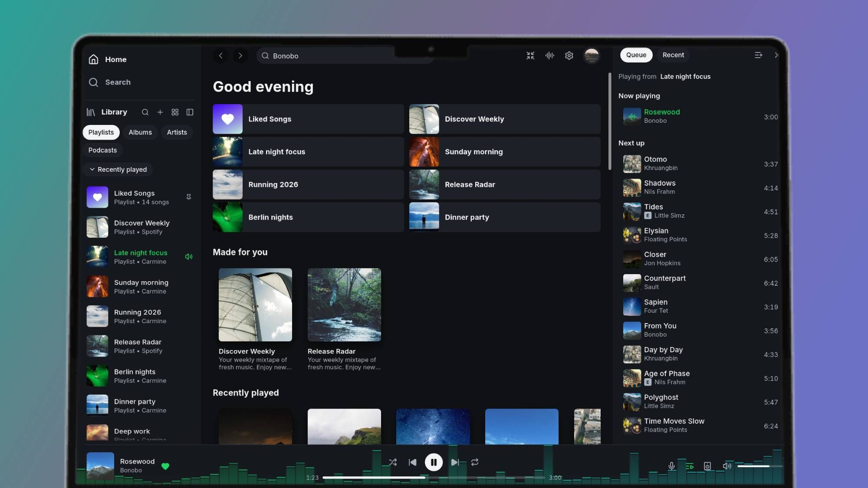Go back with the left arrow
This screenshot has height=488, width=868.
click(x=220, y=56)
